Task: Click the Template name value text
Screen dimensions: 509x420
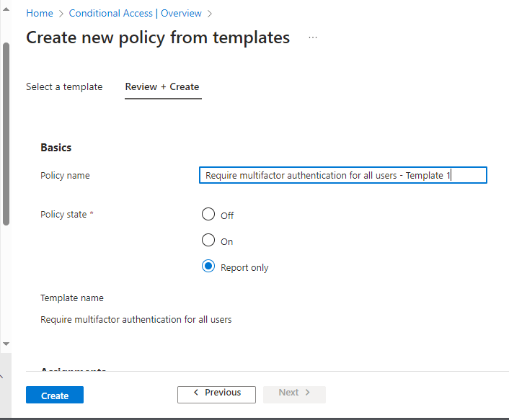Action: (136, 319)
